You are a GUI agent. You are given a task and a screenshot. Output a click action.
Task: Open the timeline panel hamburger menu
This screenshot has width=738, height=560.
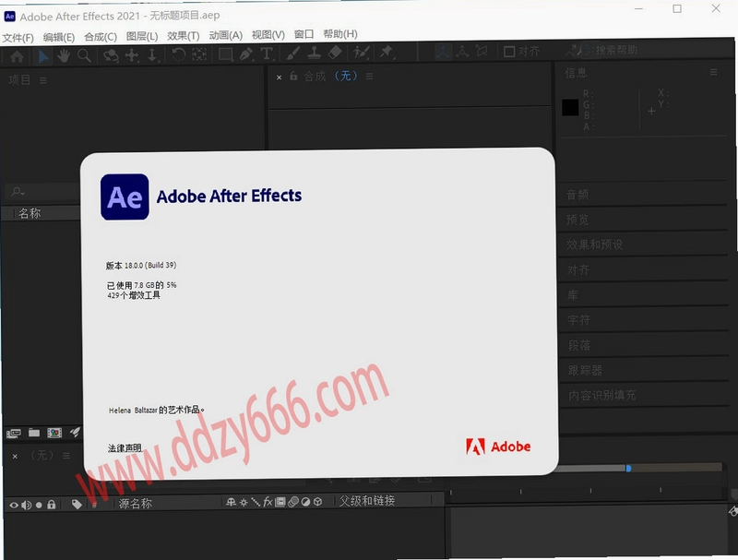pyautogui.click(x=66, y=456)
